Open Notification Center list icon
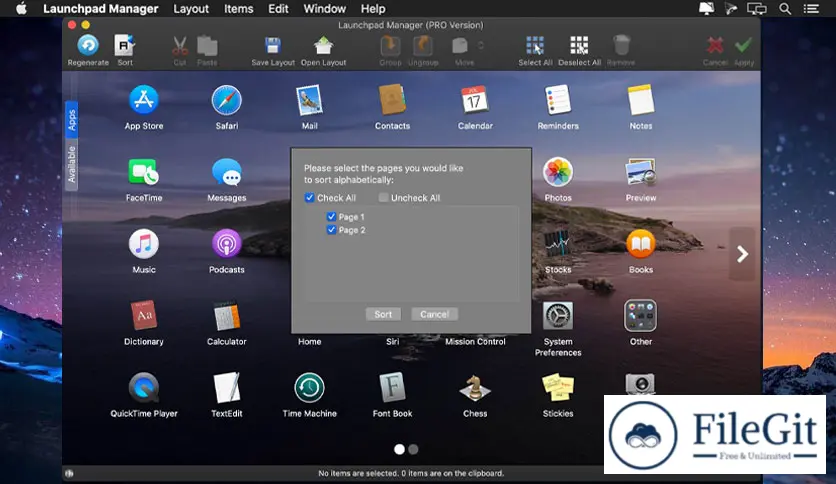 coord(811,9)
